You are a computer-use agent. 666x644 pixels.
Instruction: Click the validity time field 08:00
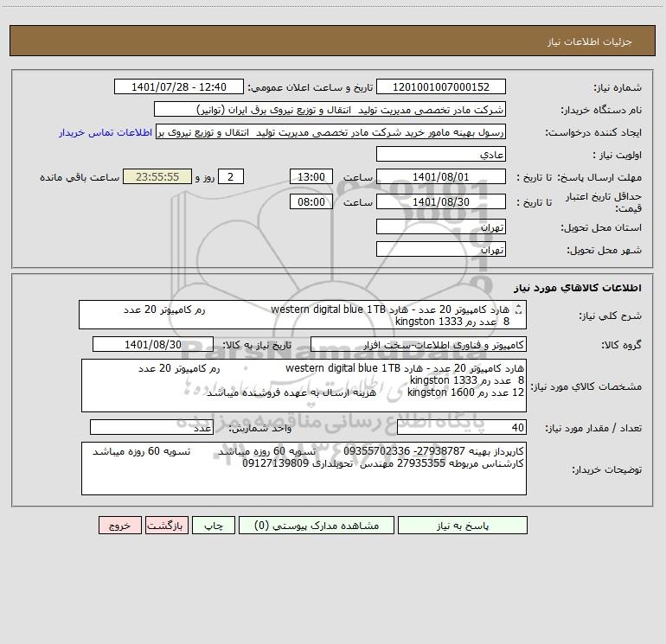[311, 201]
